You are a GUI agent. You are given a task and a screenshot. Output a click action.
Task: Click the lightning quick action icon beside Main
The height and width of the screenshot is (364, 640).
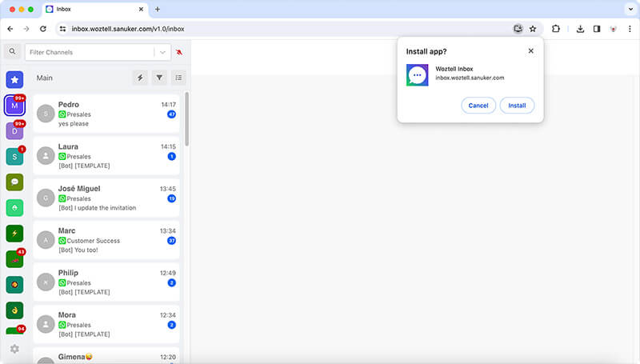140,78
